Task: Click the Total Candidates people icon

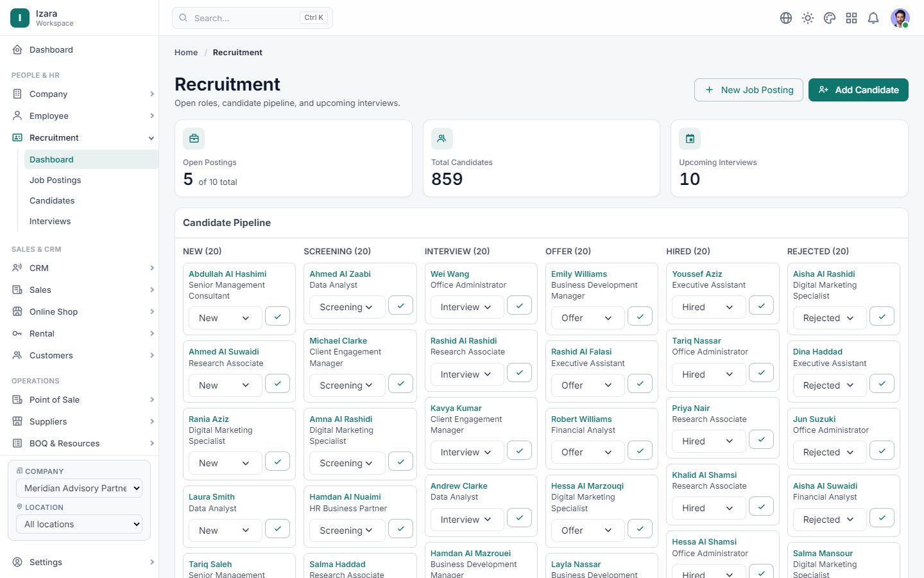Action: click(441, 139)
